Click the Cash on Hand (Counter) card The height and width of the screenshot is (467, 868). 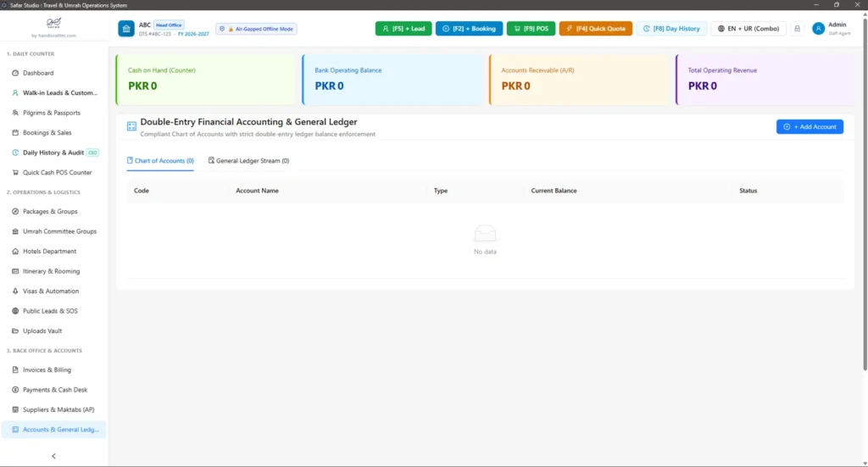[206, 80]
